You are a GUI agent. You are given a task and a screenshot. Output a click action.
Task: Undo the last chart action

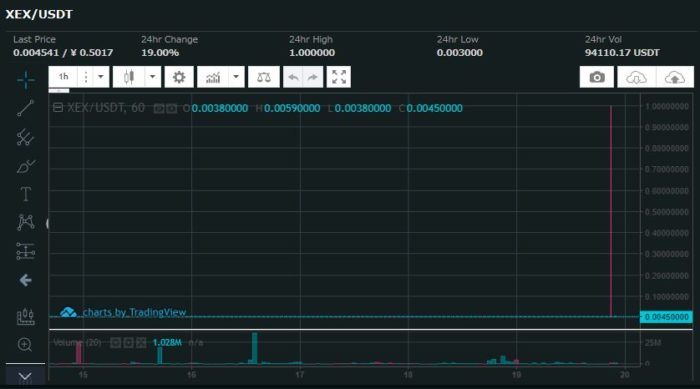tap(293, 77)
